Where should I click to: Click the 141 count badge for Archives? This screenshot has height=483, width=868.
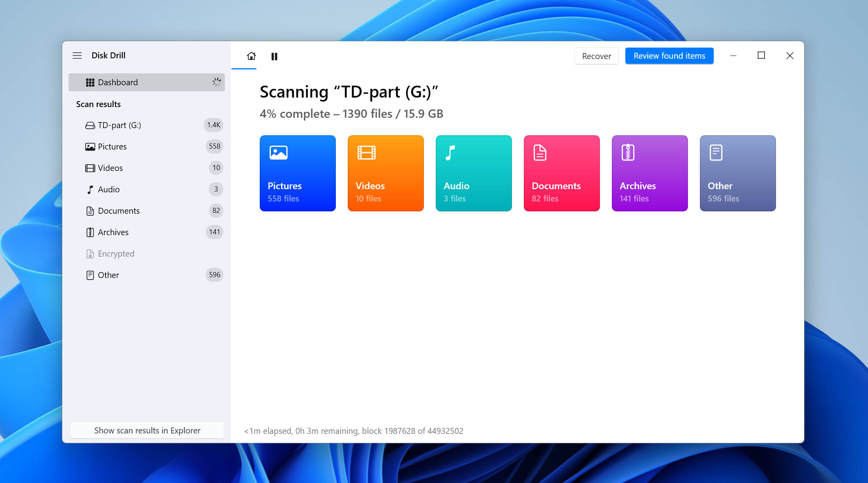pos(215,232)
